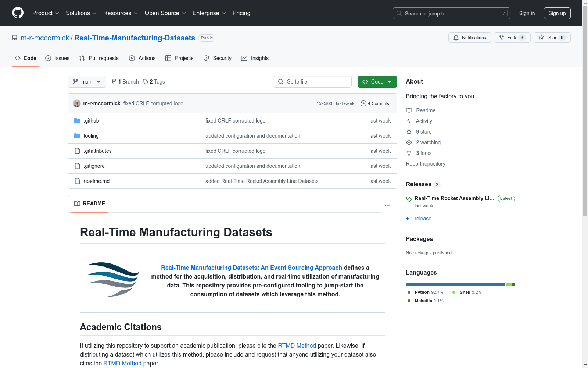588x368 pixels.
Task: Click the Notifications button
Action: point(470,38)
